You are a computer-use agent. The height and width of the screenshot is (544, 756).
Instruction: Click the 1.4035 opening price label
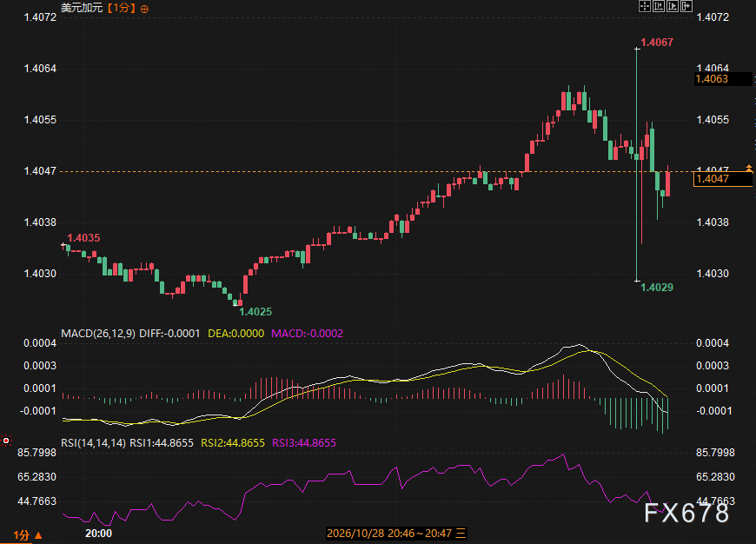84,238
